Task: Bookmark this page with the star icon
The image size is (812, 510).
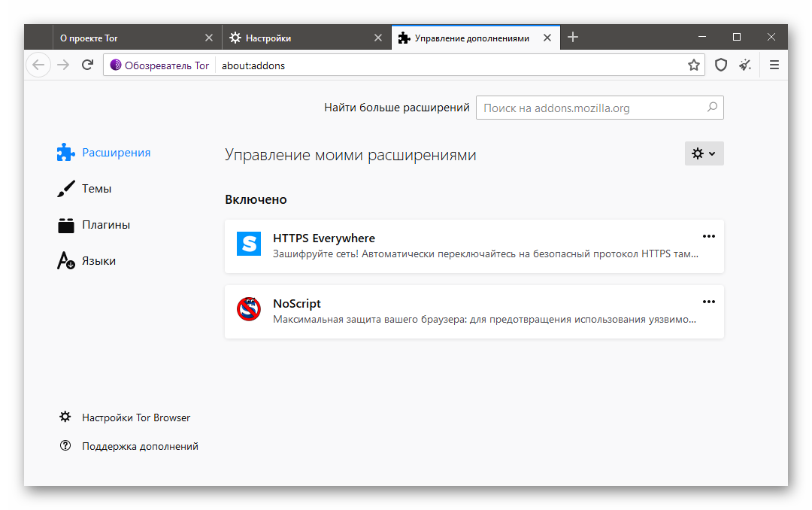Action: coord(693,65)
